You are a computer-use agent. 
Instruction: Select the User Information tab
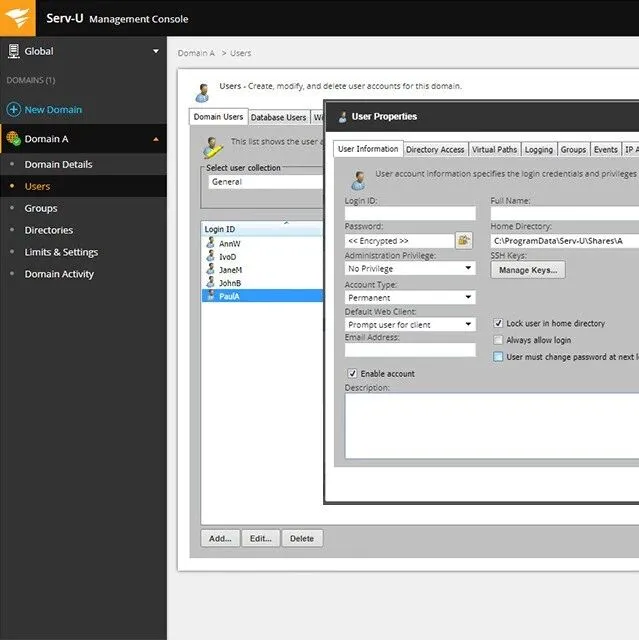pyautogui.click(x=368, y=149)
